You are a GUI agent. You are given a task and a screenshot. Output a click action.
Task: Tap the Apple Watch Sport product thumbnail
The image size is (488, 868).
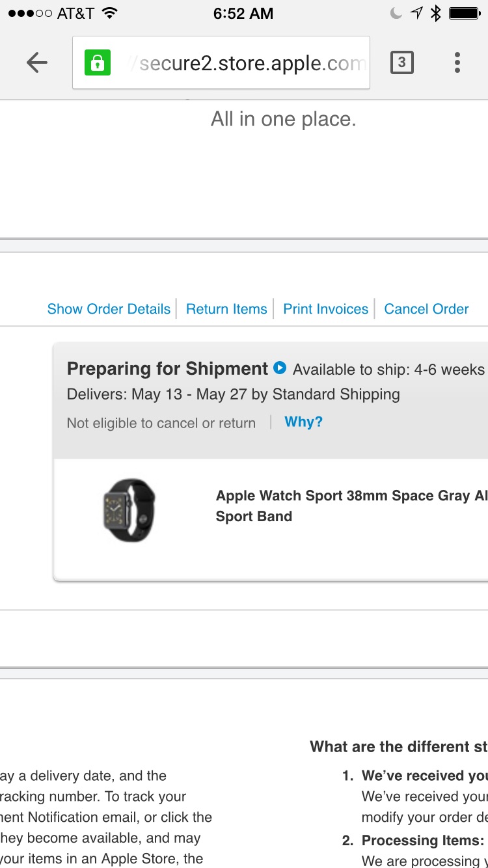129,510
